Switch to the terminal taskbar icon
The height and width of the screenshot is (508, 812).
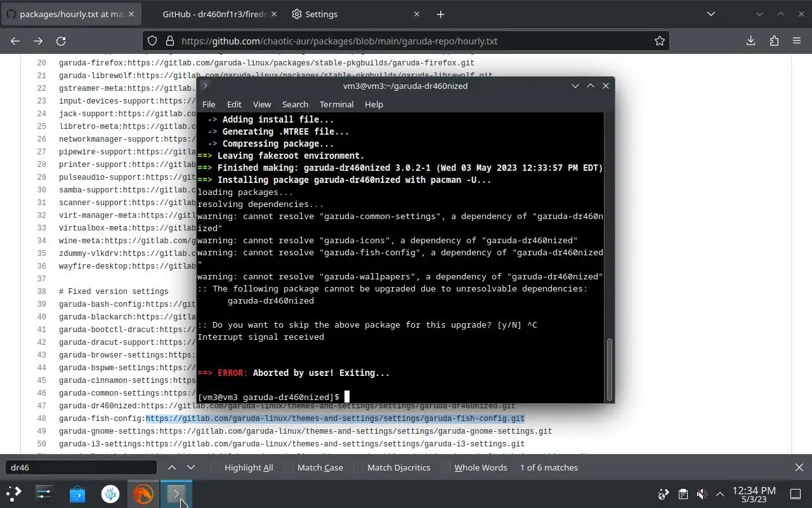pyautogui.click(x=176, y=493)
